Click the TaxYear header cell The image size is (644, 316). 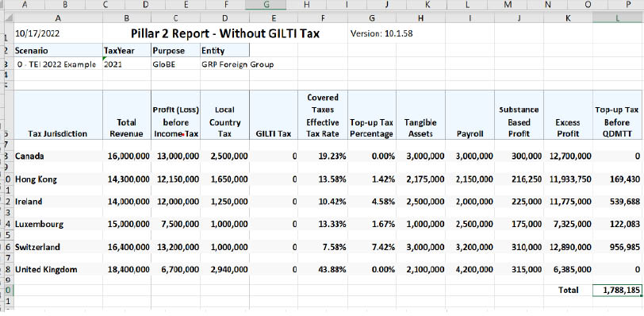tap(127, 51)
